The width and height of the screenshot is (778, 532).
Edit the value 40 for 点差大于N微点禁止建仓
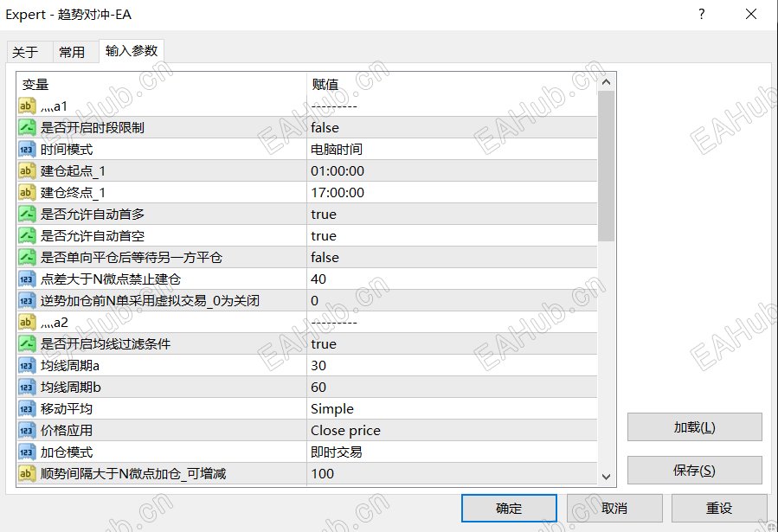click(x=452, y=279)
